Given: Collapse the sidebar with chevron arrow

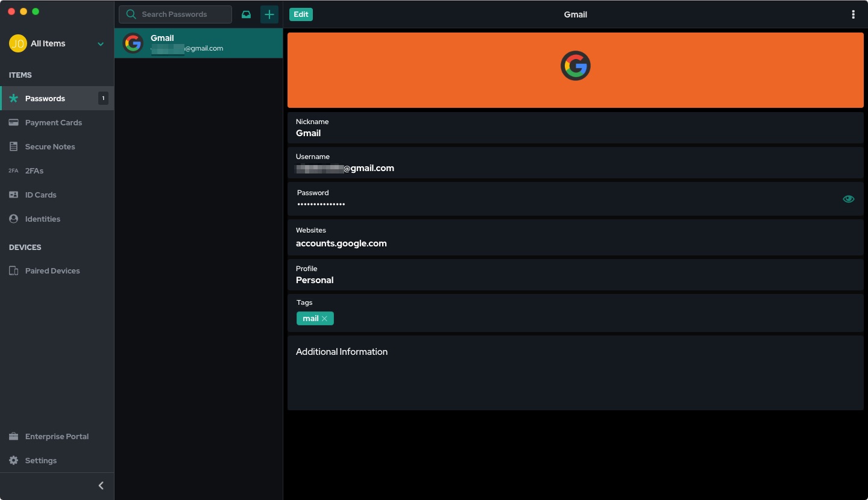Looking at the screenshot, I should tap(101, 486).
